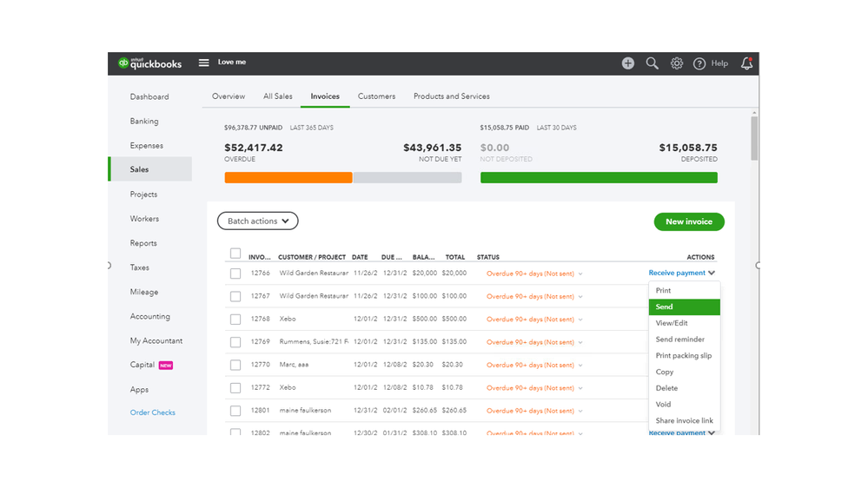868x488 pixels.
Task: Open the settings gear icon
Action: pyautogui.click(x=677, y=63)
